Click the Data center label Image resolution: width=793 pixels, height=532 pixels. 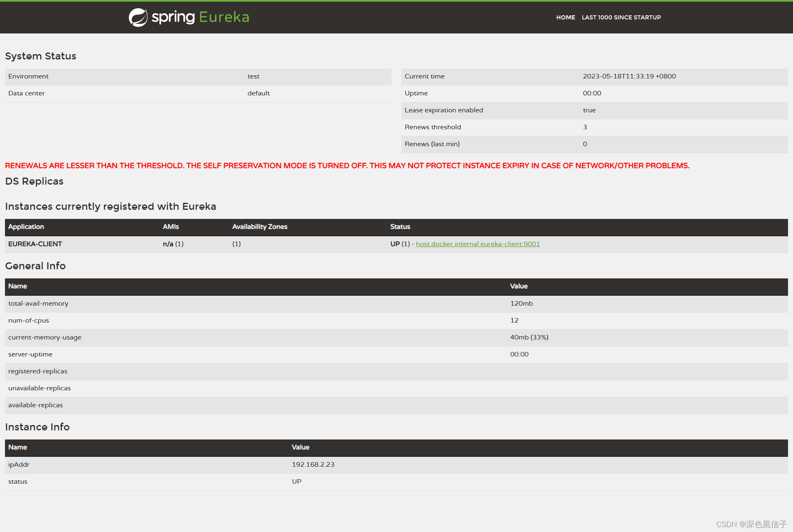click(x=26, y=93)
